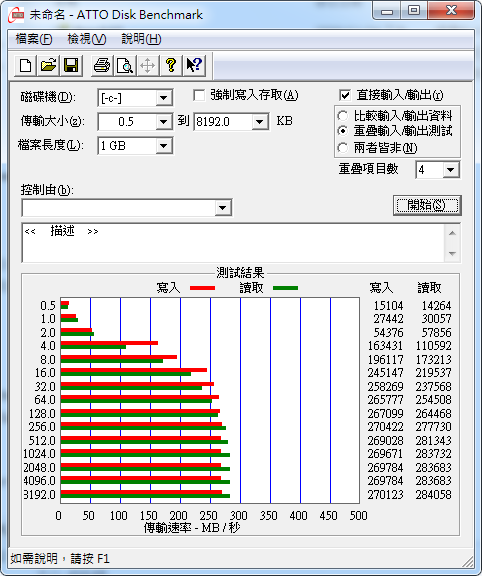Click write value 163431 for 4.0 row
Image resolution: width=482 pixels, height=576 pixels.
(385, 346)
